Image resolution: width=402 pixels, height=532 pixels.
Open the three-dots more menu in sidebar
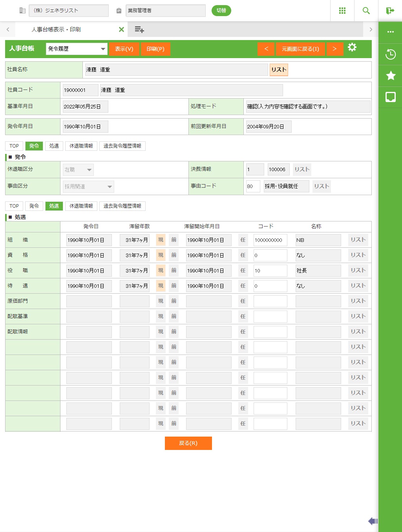(x=390, y=32)
